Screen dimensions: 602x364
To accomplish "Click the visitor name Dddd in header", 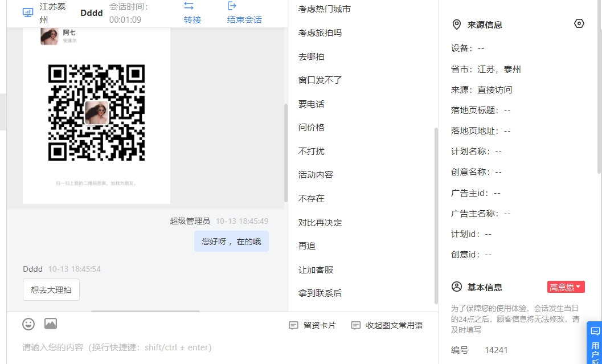I will (x=91, y=13).
